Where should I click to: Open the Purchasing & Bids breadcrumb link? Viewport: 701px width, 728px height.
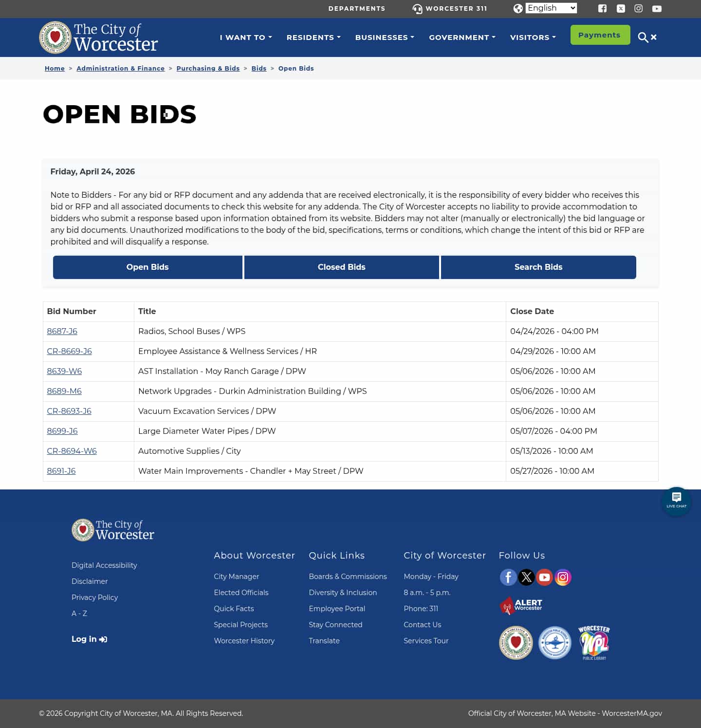(208, 68)
